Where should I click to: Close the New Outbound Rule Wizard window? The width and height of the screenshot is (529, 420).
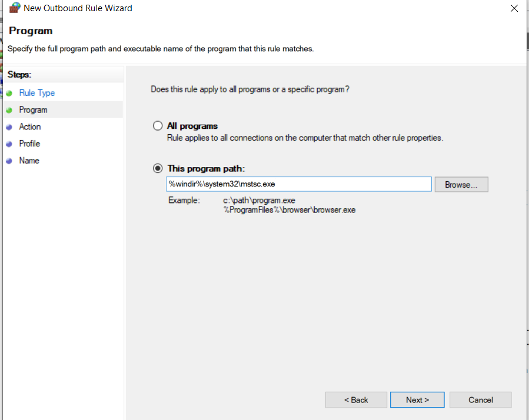click(514, 8)
